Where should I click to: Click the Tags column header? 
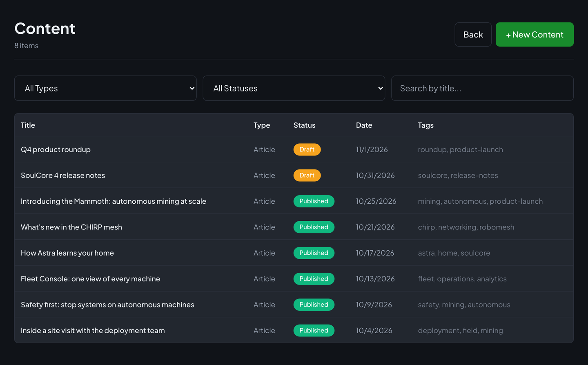(x=425, y=125)
